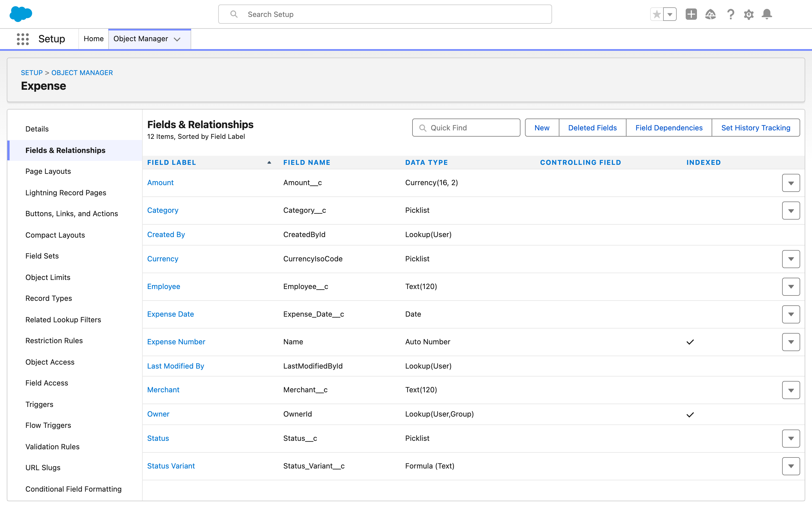Open the Status Variant field link
This screenshot has width=812, height=508.
tap(171, 466)
